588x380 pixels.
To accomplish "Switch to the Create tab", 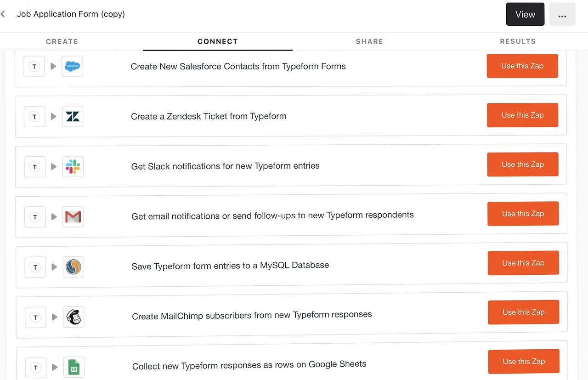I will [62, 41].
